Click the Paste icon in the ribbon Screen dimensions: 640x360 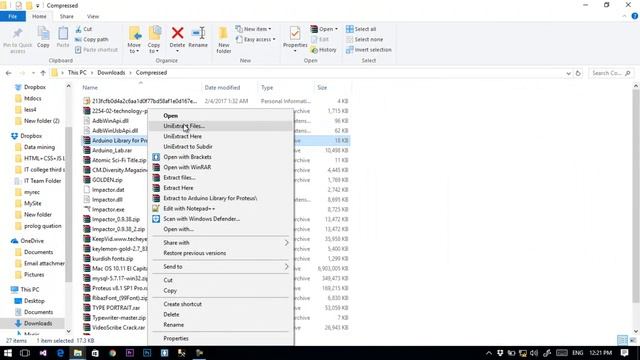[x=63, y=33]
